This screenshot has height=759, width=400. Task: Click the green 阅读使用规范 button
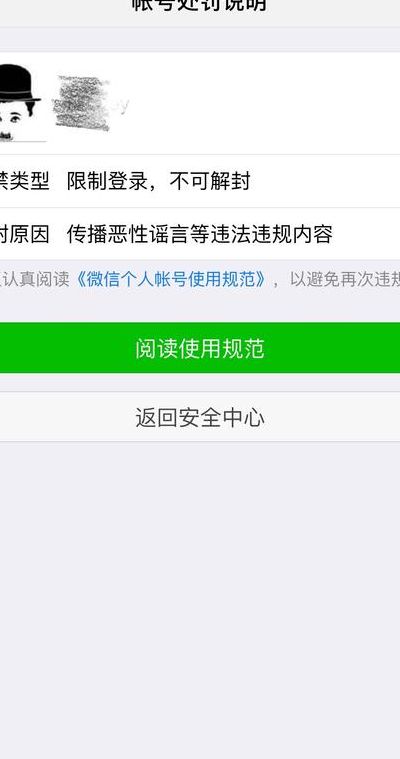click(x=200, y=348)
